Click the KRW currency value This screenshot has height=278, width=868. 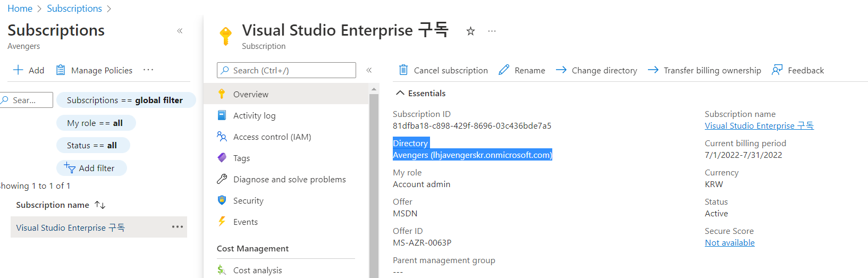point(714,184)
